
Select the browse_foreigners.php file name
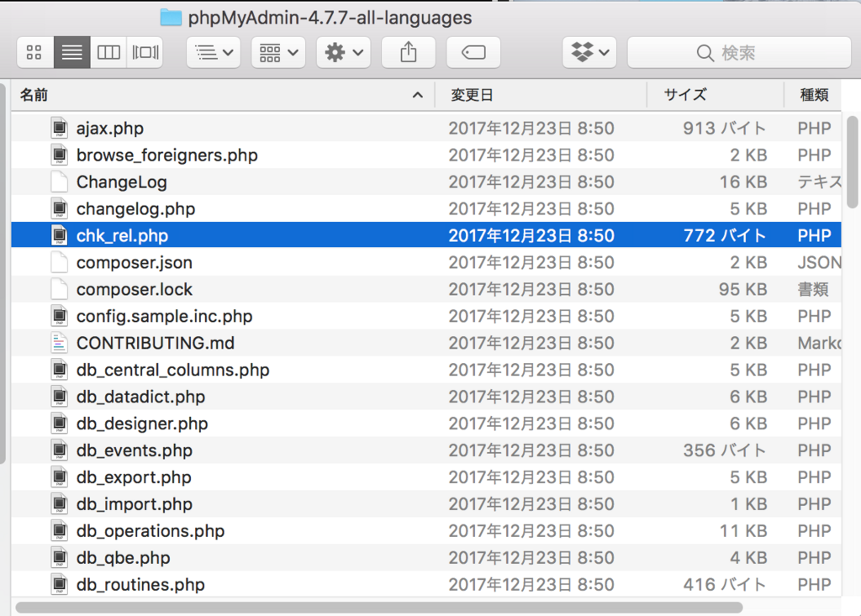point(167,155)
